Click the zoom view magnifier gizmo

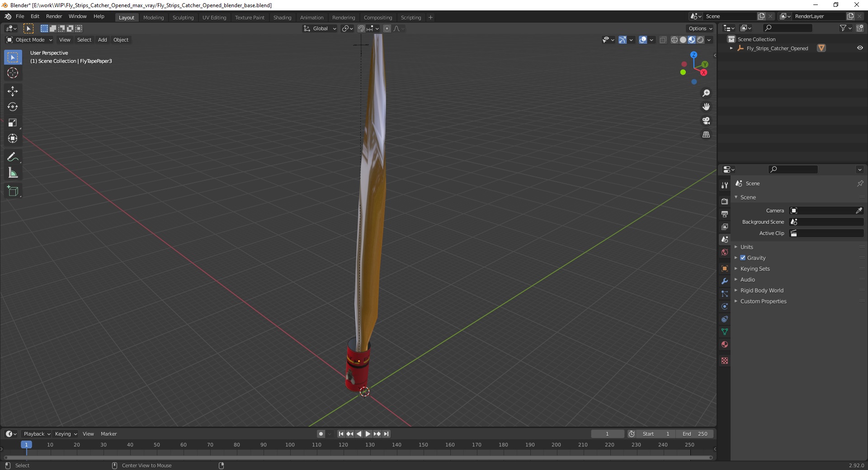pos(706,93)
